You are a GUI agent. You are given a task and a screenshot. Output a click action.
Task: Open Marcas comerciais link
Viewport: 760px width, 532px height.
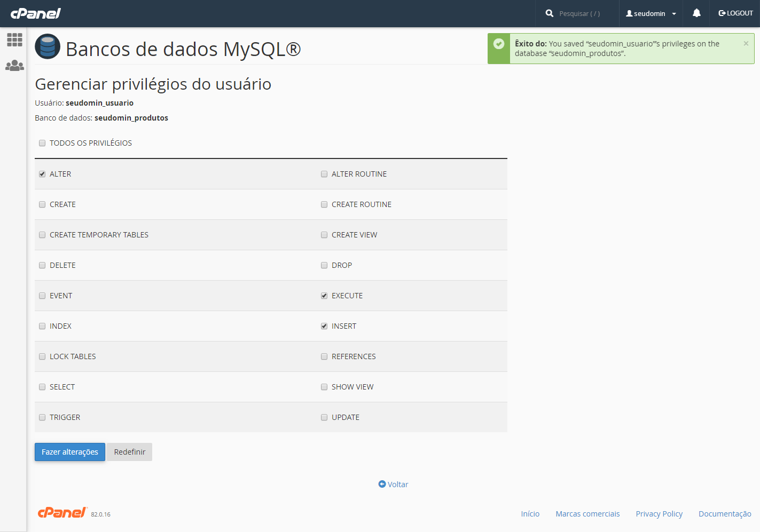[x=587, y=514]
